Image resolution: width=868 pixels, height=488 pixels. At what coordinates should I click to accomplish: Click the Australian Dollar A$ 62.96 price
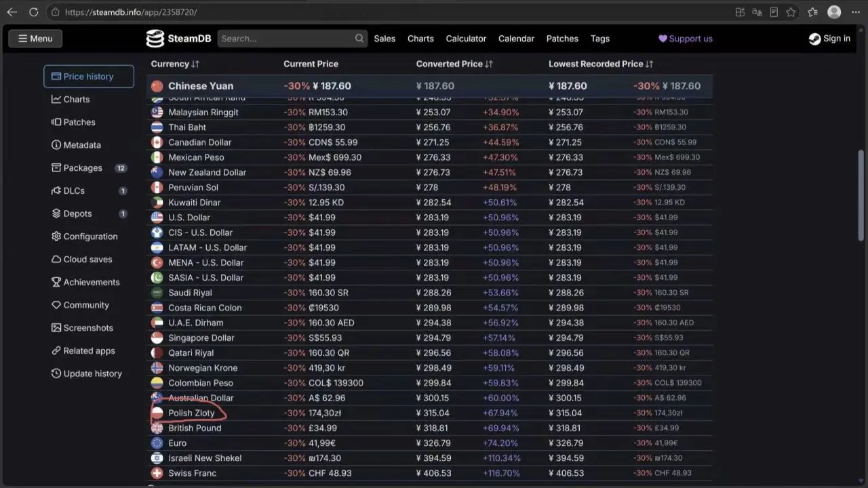coord(327,398)
